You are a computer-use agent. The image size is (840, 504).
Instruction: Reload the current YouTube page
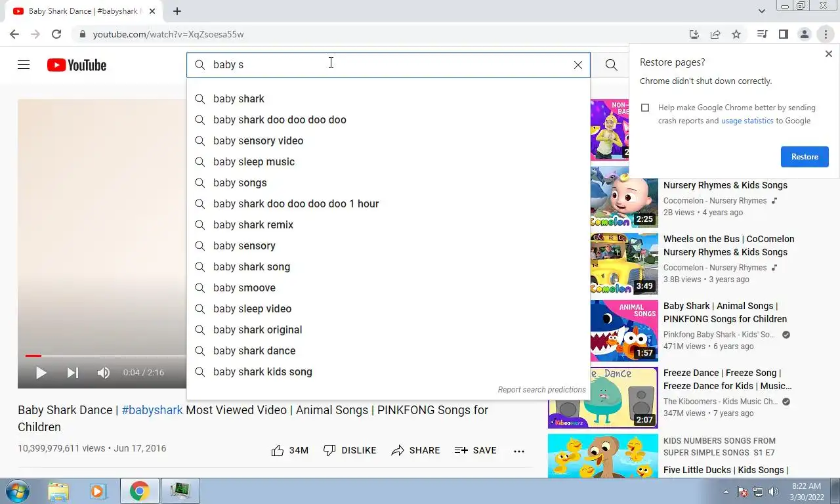coord(56,34)
